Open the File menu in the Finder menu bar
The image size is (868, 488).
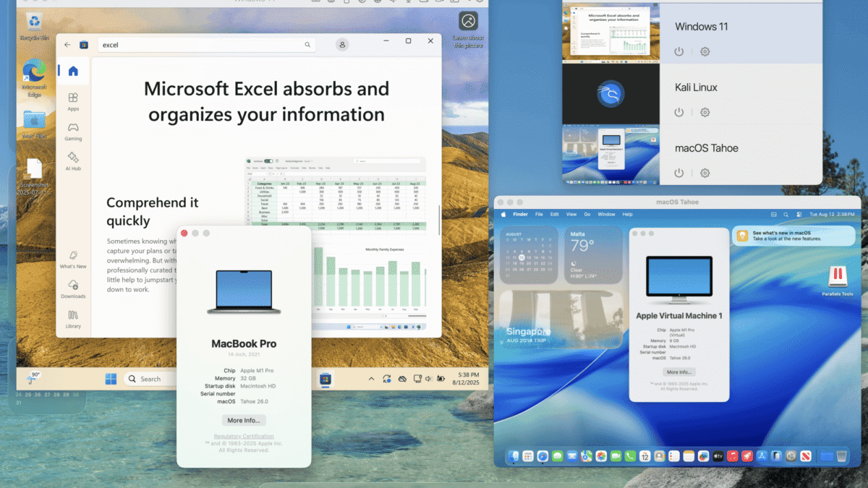click(x=539, y=215)
